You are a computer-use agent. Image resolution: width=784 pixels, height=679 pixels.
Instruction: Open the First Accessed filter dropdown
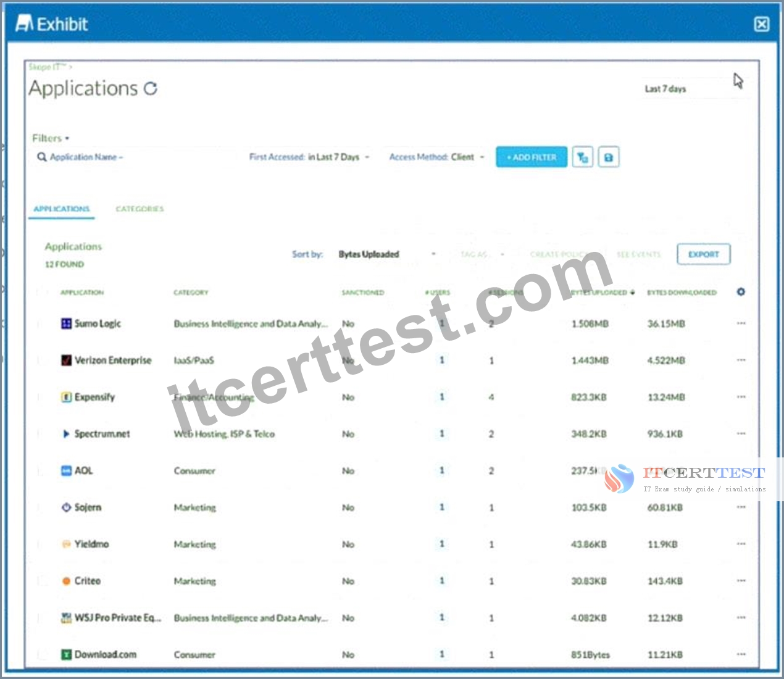coord(309,157)
